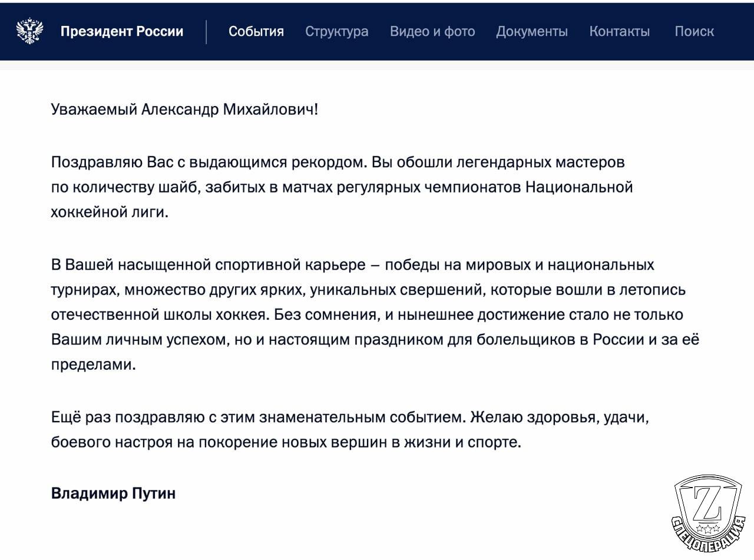Click the words Желаю здоровья, удачи
Screen dimensions: 754x560
[x=561, y=417]
